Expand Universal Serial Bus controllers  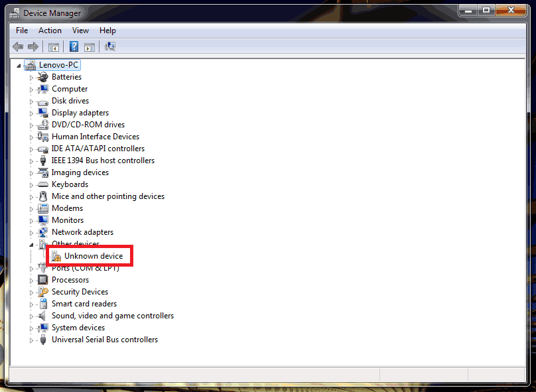click(31, 340)
